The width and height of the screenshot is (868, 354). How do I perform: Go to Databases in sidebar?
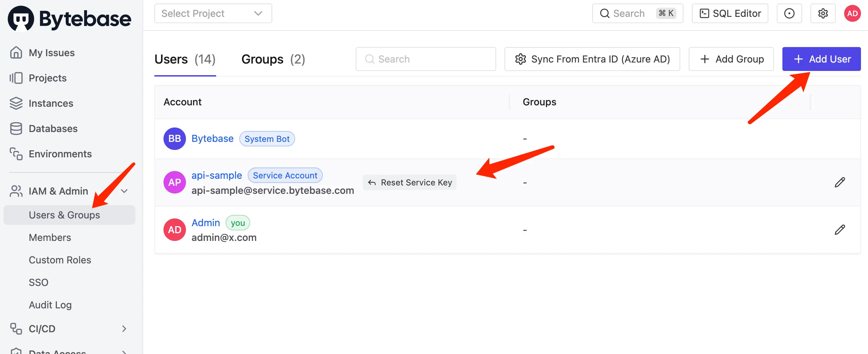click(53, 129)
